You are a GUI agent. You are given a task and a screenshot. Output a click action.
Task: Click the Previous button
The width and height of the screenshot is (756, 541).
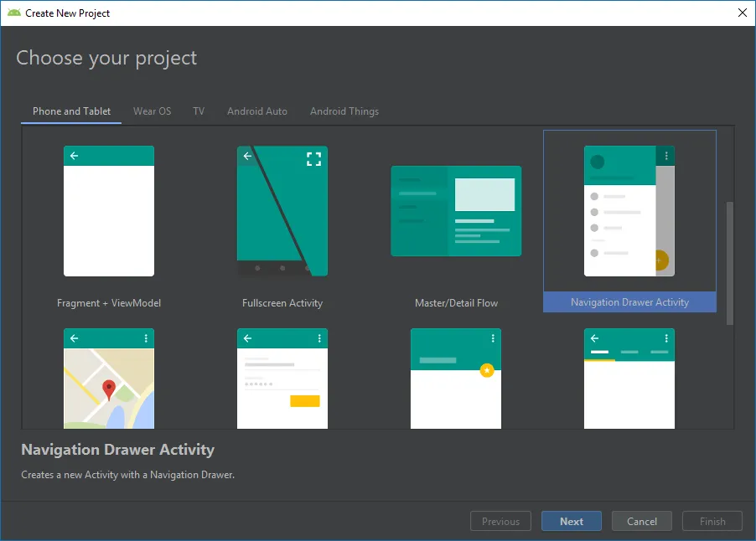coord(500,520)
